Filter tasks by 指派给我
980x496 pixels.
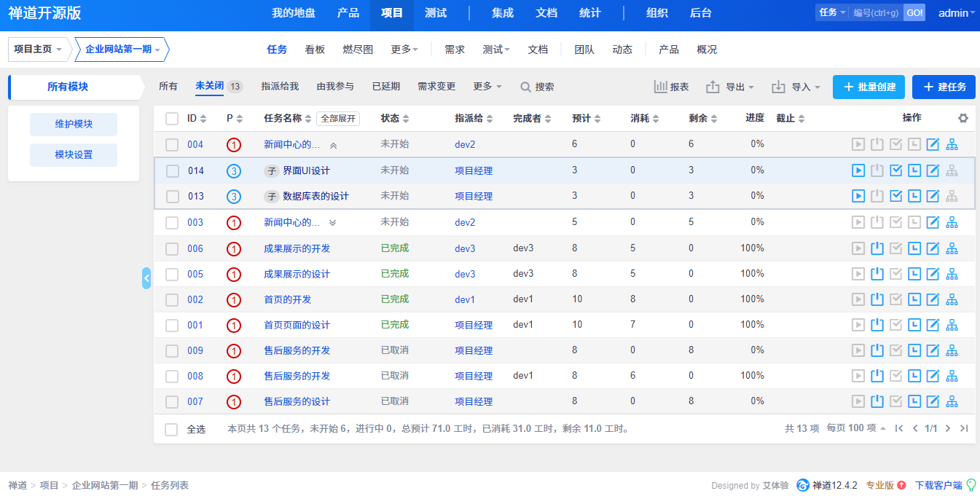click(x=280, y=87)
